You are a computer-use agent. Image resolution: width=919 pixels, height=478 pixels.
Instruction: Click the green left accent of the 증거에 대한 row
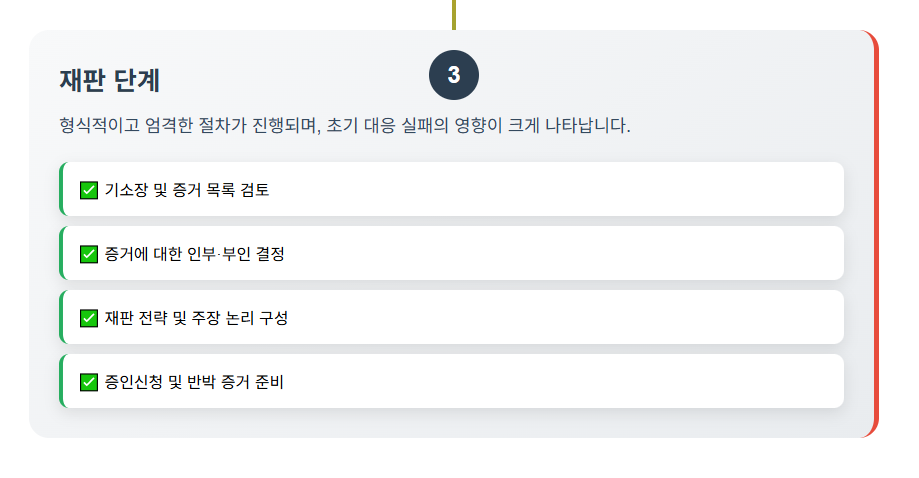point(61,253)
